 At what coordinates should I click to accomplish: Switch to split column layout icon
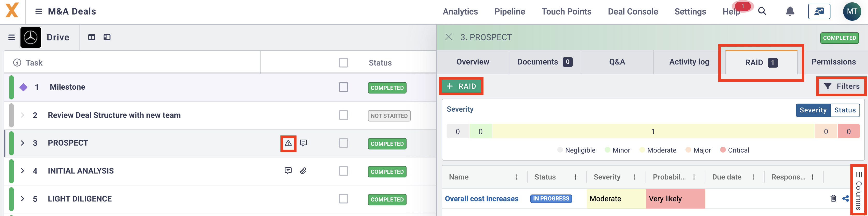click(92, 37)
